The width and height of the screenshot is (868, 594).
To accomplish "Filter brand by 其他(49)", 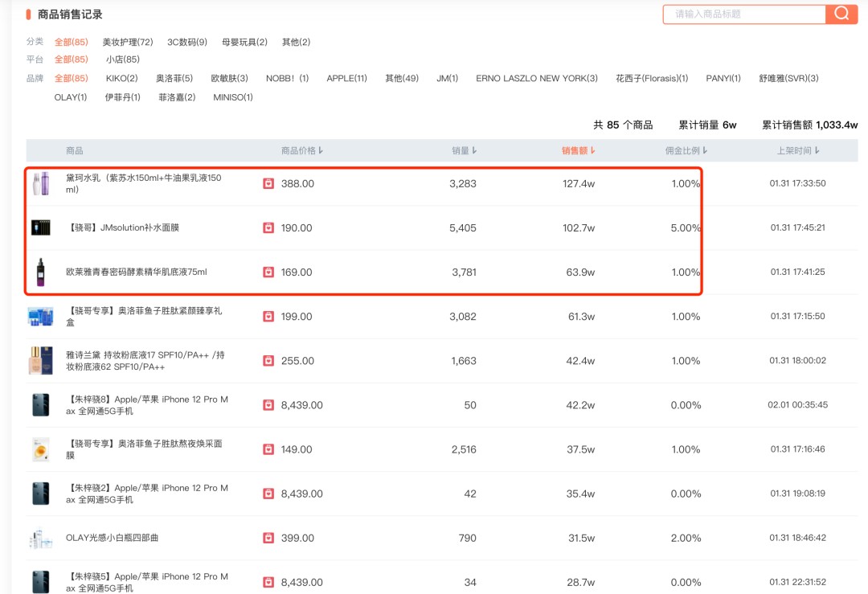I will [x=402, y=78].
